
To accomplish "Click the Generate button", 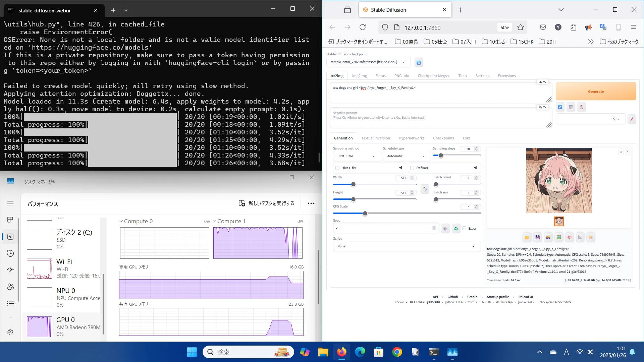I will click(596, 92).
